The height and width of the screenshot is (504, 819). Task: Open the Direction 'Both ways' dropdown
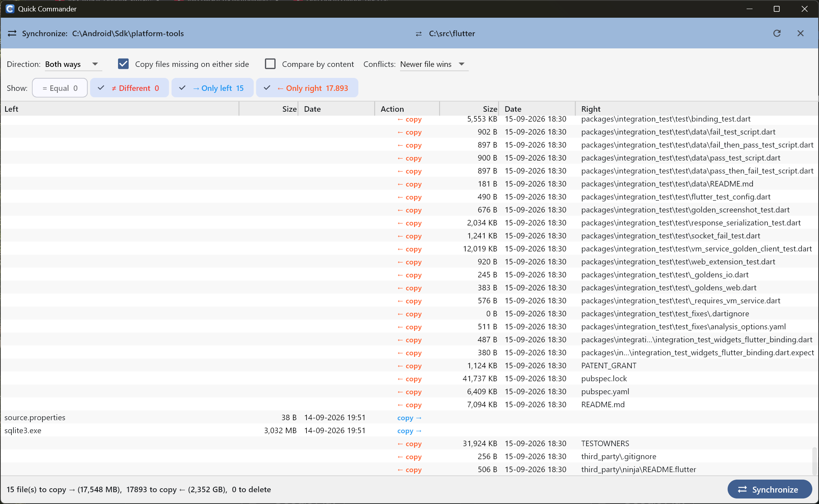tap(73, 64)
